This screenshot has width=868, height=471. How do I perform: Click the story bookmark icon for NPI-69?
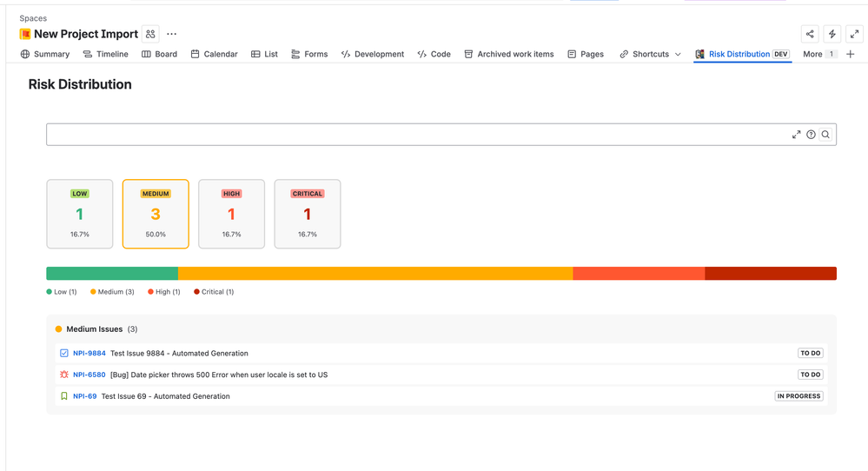click(64, 396)
